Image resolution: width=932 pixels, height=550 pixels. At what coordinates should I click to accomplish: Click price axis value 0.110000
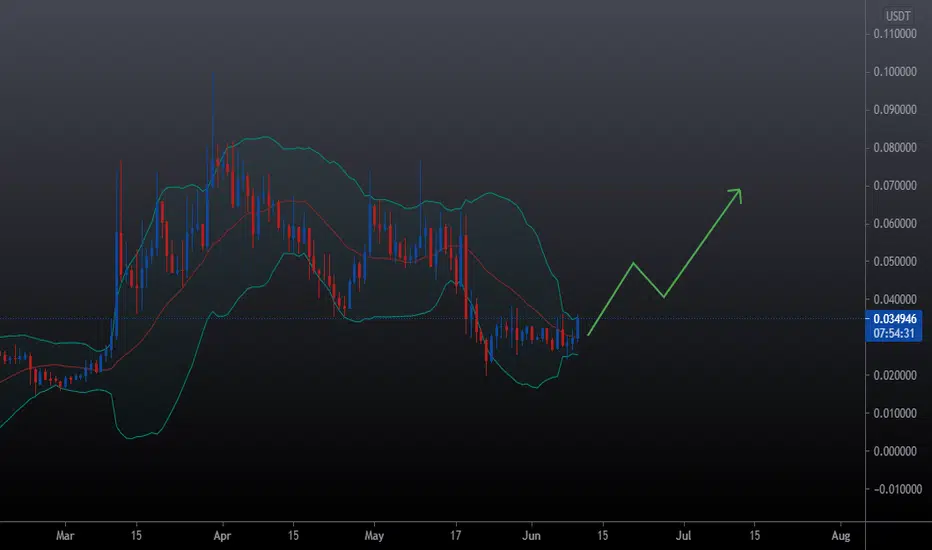895,34
